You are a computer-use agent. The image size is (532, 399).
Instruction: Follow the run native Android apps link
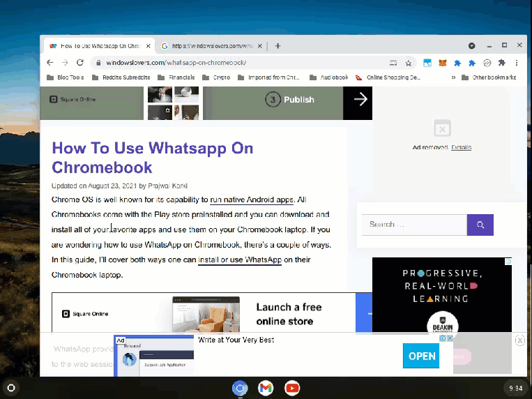click(x=252, y=200)
